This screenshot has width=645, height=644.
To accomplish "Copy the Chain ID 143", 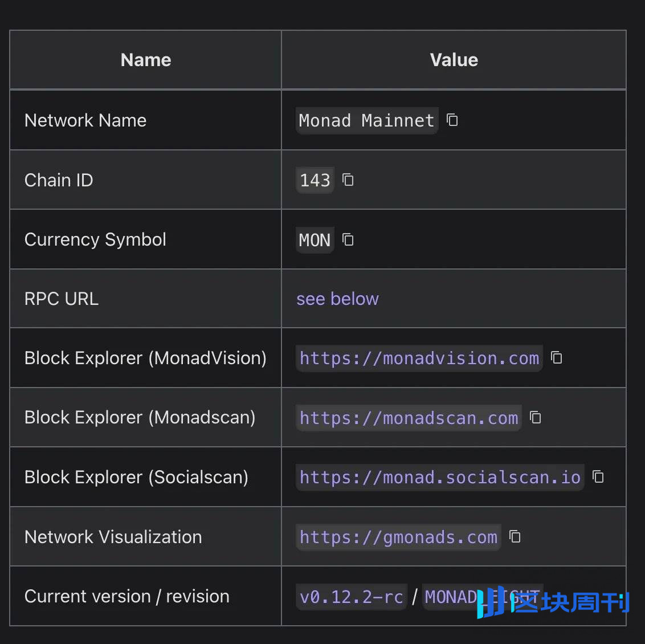I will 348,180.
